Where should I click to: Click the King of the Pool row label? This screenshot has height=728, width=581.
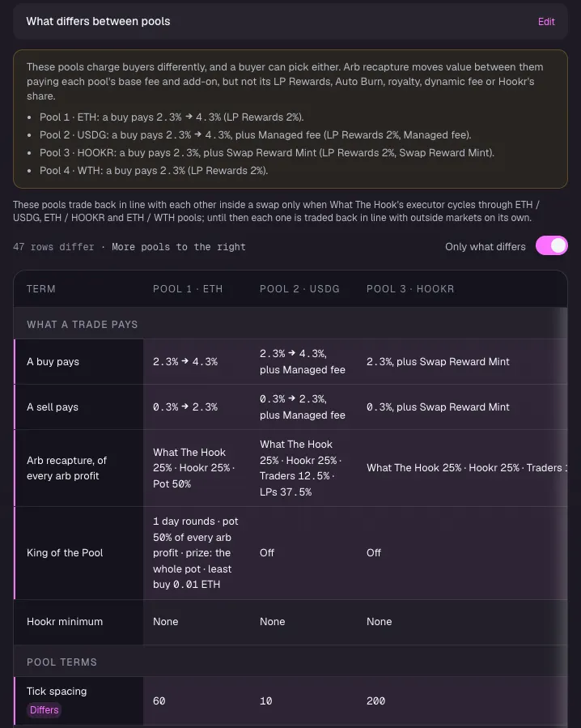(x=65, y=552)
